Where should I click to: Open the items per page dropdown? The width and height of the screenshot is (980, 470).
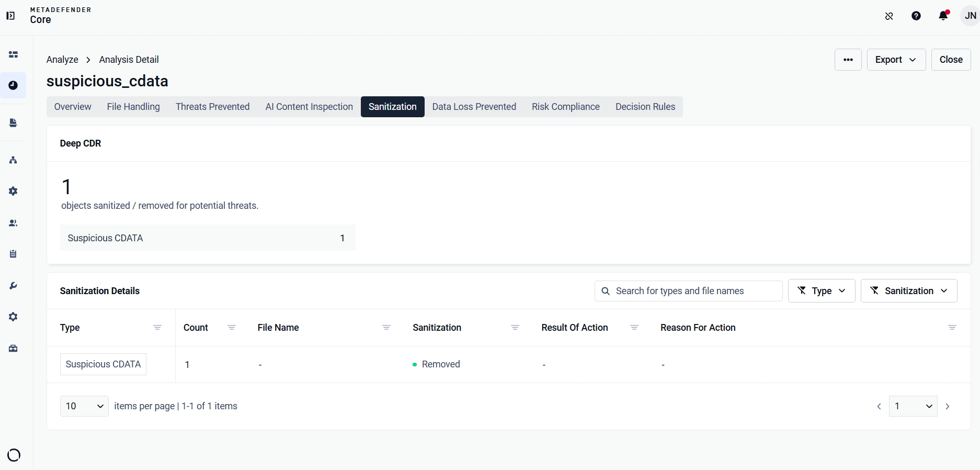point(84,406)
